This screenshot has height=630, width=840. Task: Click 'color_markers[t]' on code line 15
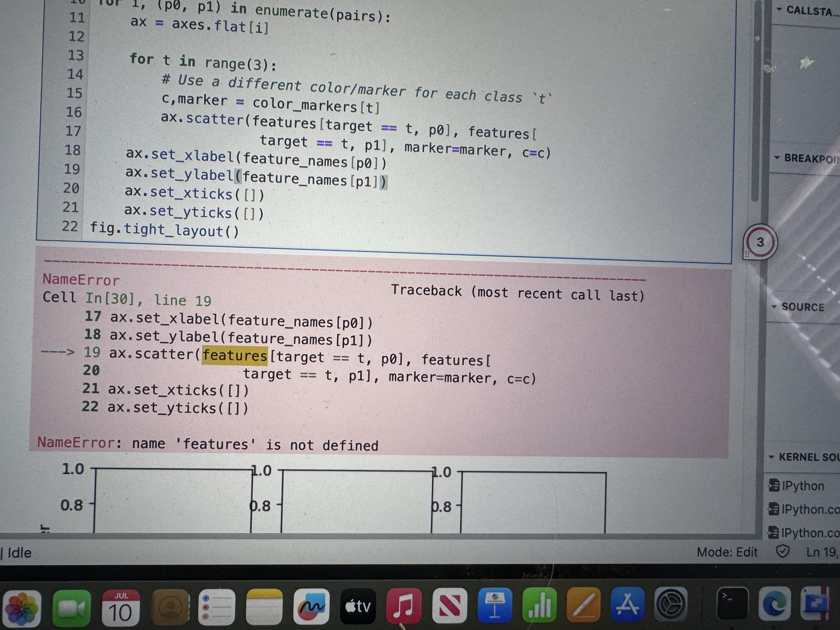[x=316, y=105]
